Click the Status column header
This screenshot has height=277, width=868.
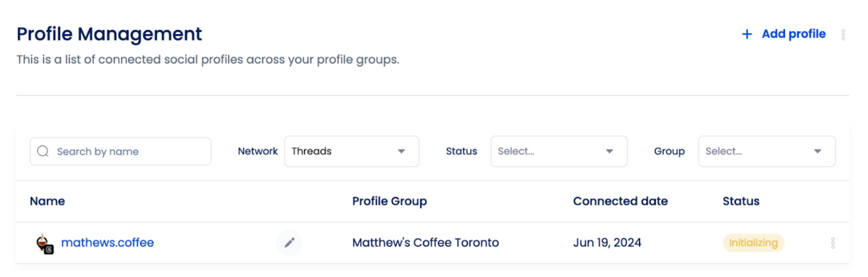(741, 201)
